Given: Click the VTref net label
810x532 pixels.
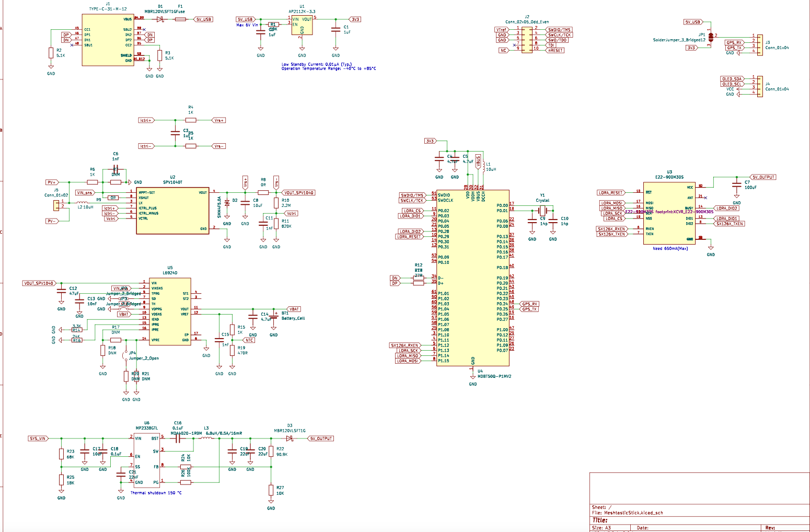Looking at the screenshot, I should 501,30.
